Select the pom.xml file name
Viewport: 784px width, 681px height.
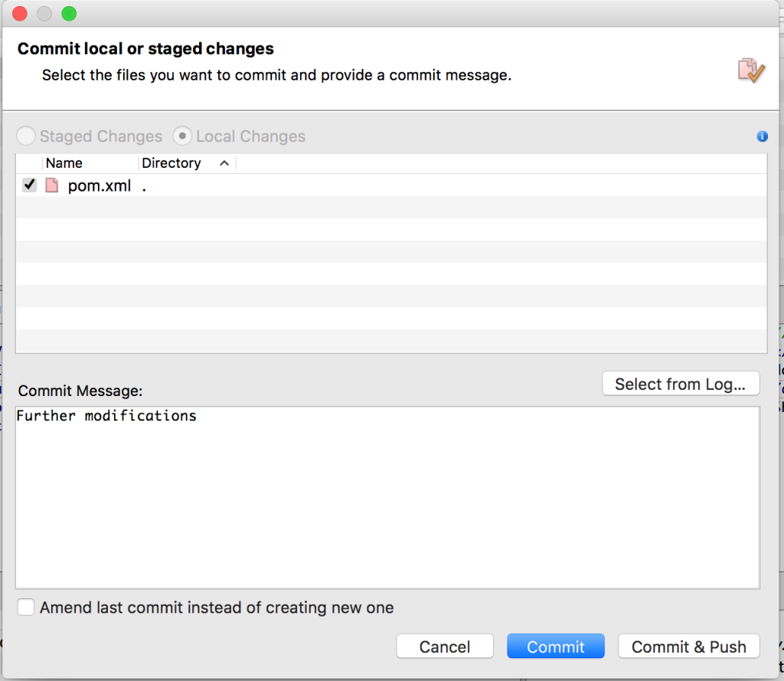click(99, 185)
